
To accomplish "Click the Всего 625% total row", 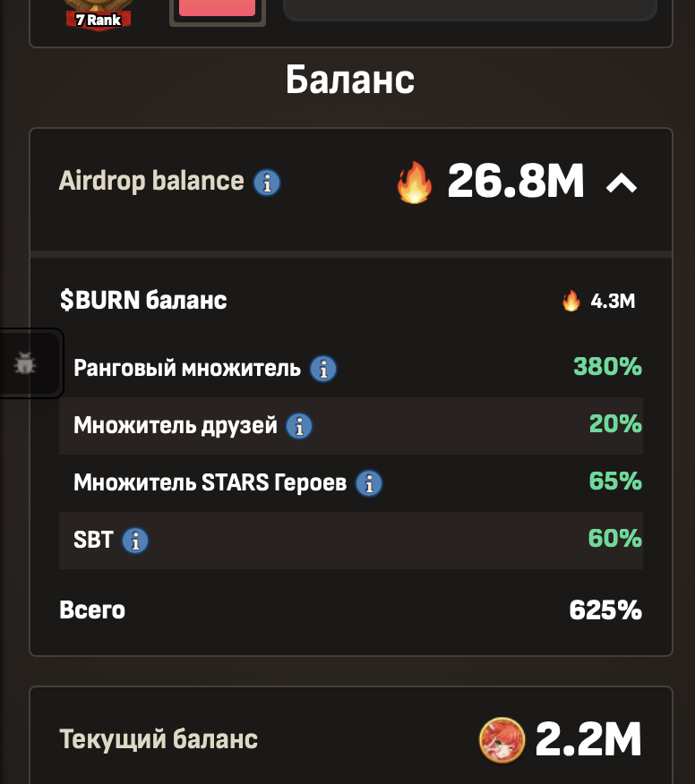I will click(350, 609).
